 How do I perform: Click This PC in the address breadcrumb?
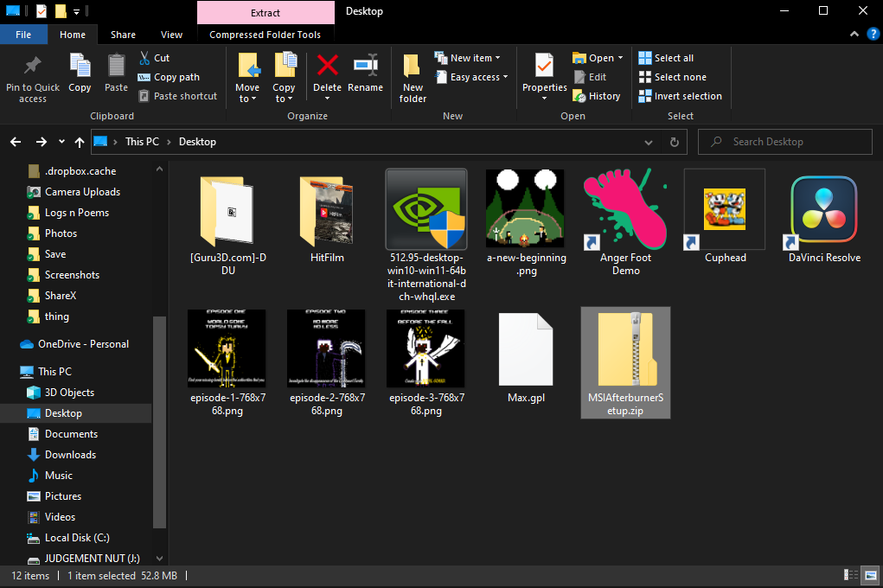pyautogui.click(x=142, y=142)
